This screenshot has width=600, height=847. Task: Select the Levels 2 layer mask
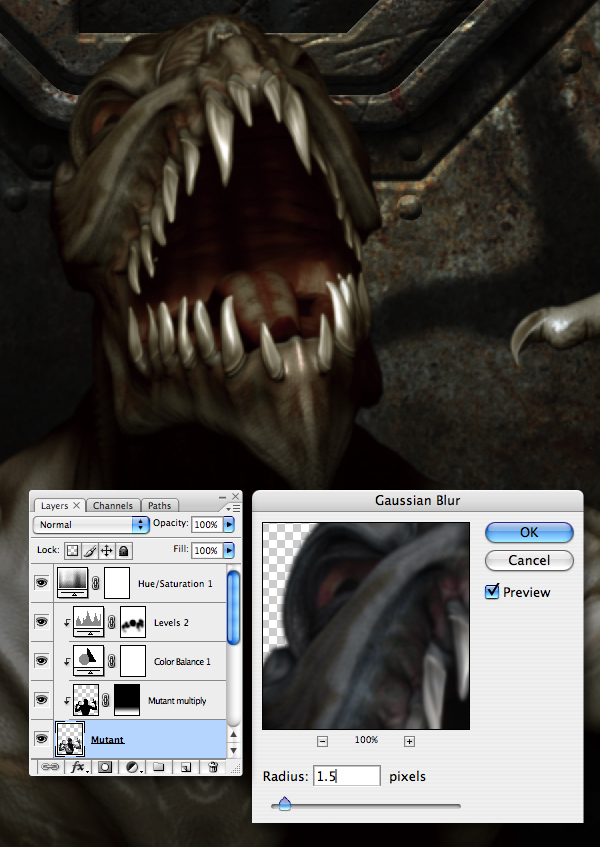(x=133, y=622)
